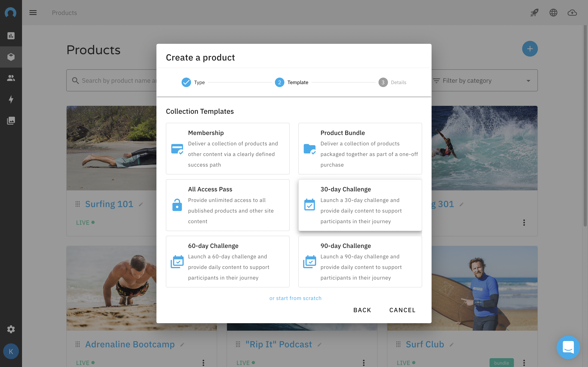Open the lightning bolt automations icon
Screen dimensions: 588x367
coord(11,99)
